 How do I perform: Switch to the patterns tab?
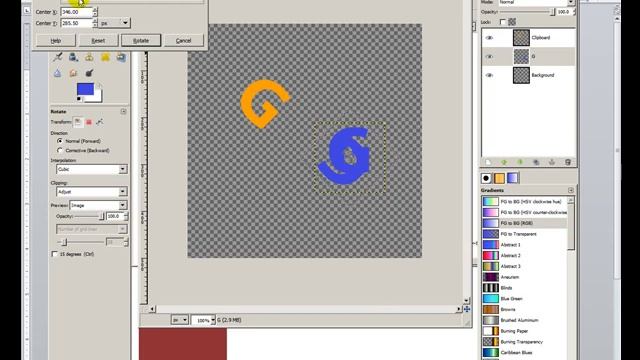tap(499, 178)
